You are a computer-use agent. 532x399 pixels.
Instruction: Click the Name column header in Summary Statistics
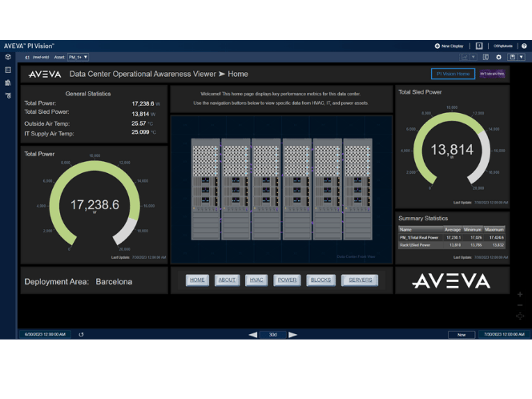tap(421, 230)
